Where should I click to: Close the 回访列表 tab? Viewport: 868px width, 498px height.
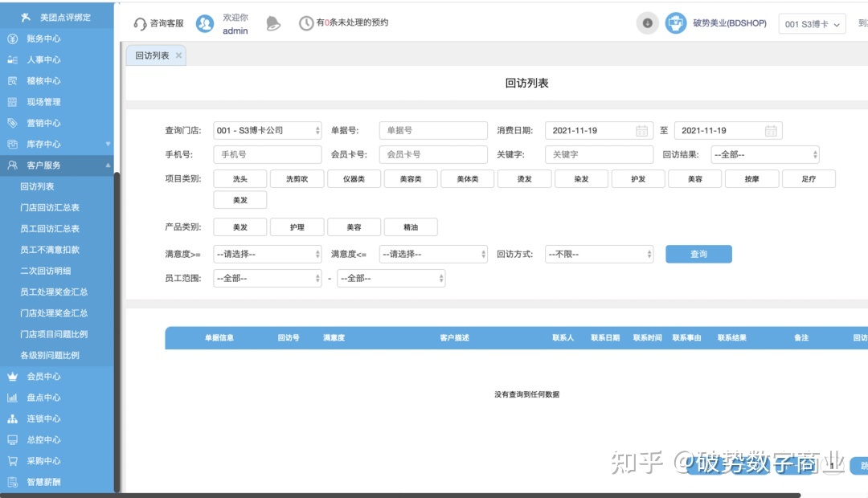tap(178, 55)
